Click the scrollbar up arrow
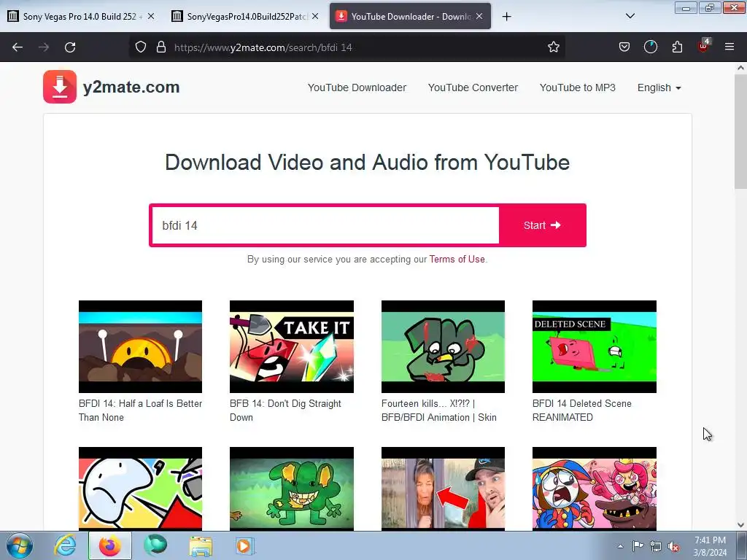 tap(740, 68)
